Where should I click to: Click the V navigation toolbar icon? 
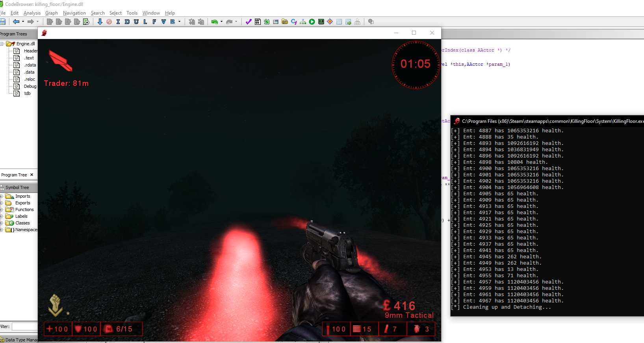(163, 22)
